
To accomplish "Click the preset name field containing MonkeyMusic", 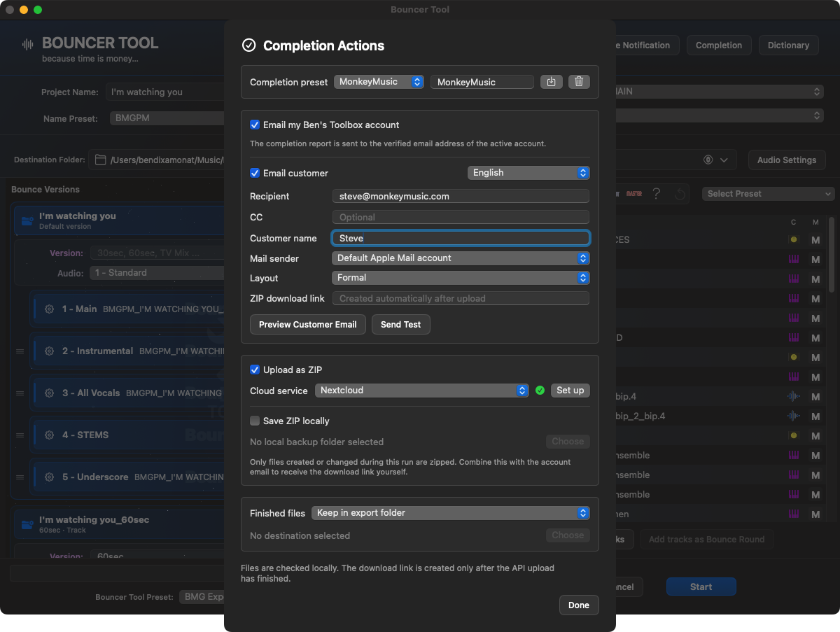I will click(482, 82).
